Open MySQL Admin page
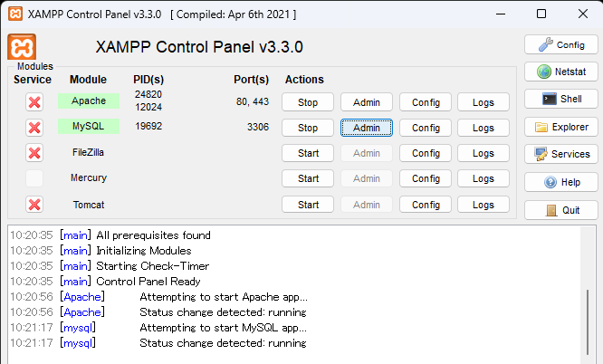This screenshot has height=364, width=603. point(367,128)
